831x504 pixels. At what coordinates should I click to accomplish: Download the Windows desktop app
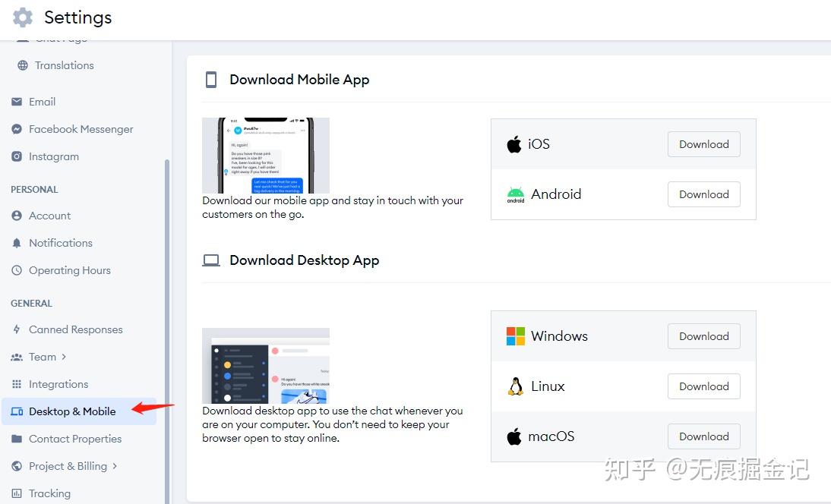point(704,336)
